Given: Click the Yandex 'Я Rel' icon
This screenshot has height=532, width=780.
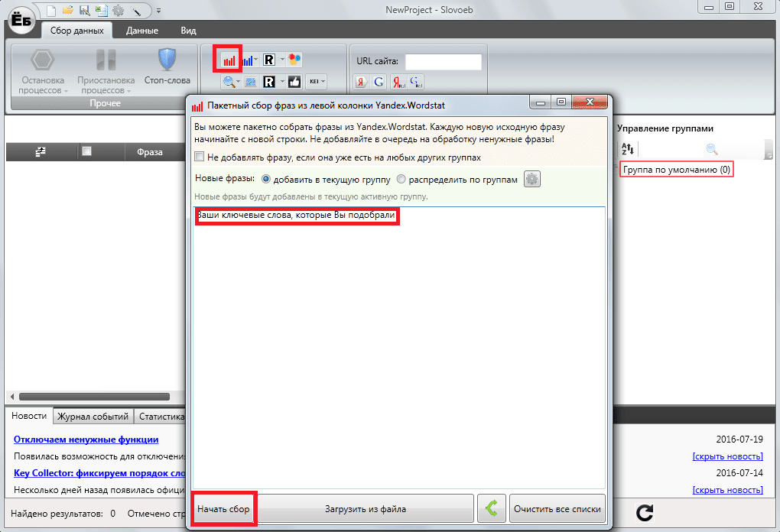Looking at the screenshot, I should (398, 82).
